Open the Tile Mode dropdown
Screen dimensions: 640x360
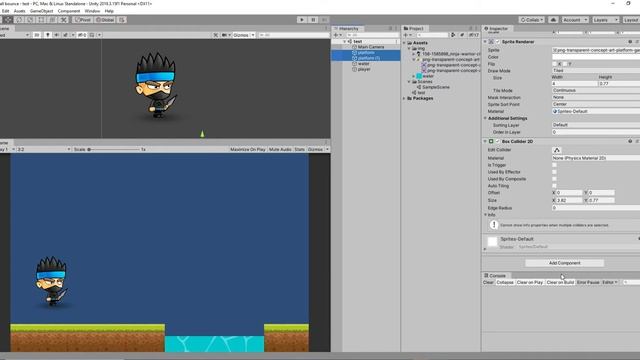(596, 90)
